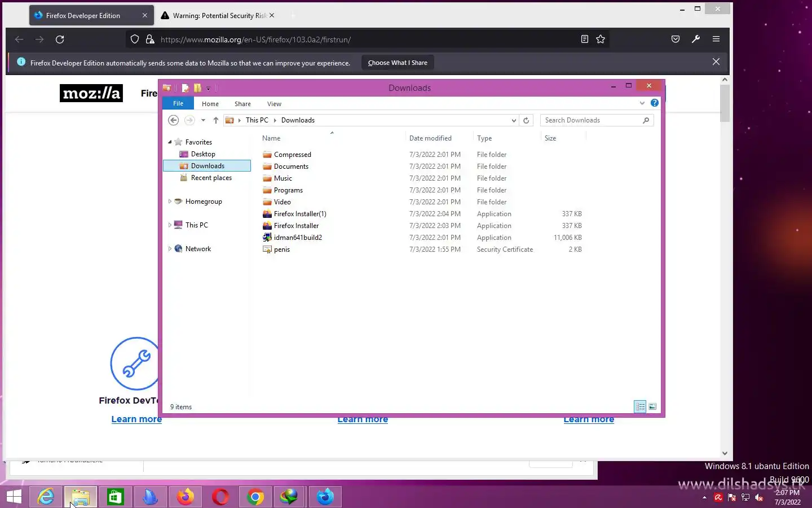Click the Properties icon in Explorer quick access toolbar
This screenshot has width=812, height=508.
click(185, 88)
